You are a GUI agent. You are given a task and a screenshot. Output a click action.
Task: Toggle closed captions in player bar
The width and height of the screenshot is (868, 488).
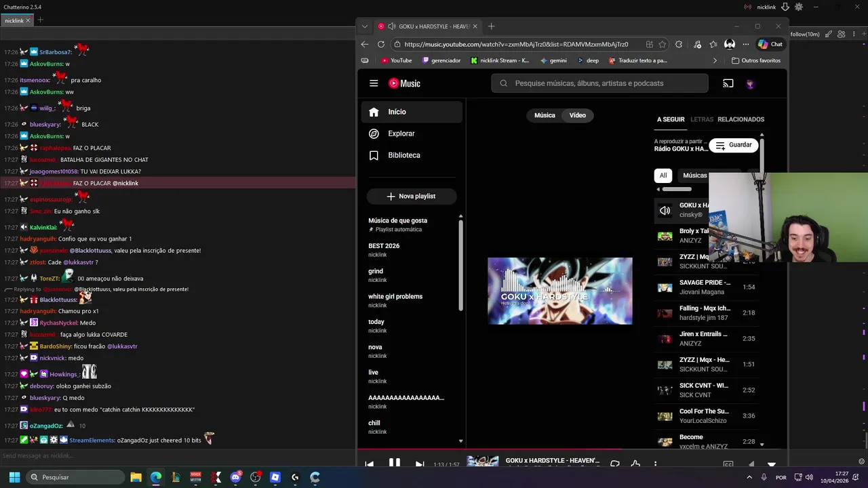click(728, 464)
